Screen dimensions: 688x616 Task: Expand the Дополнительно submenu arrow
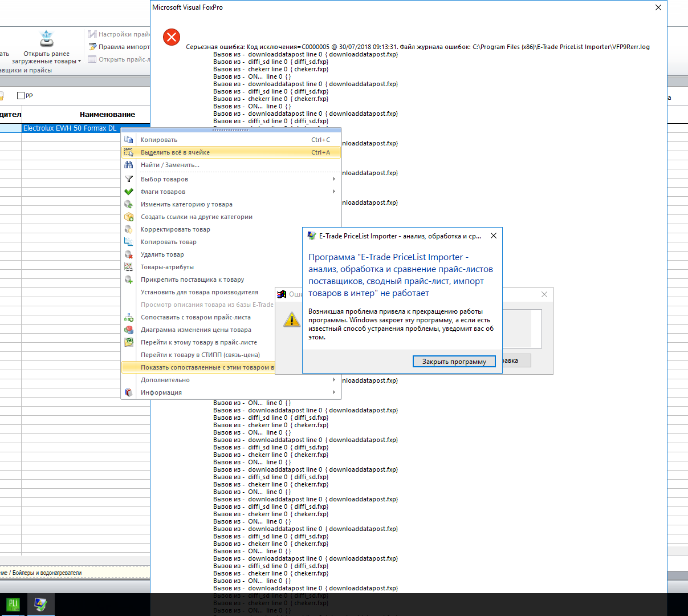coord(334,380)
